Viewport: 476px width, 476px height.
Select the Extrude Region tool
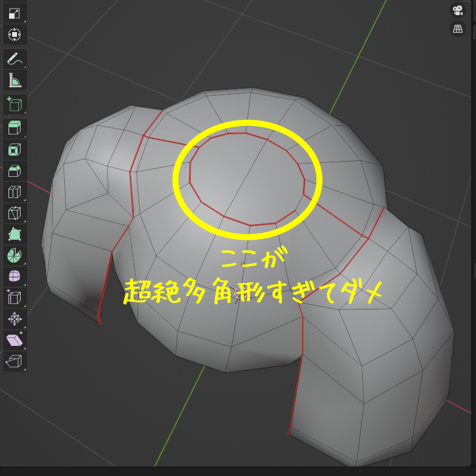tap(15, 128)
